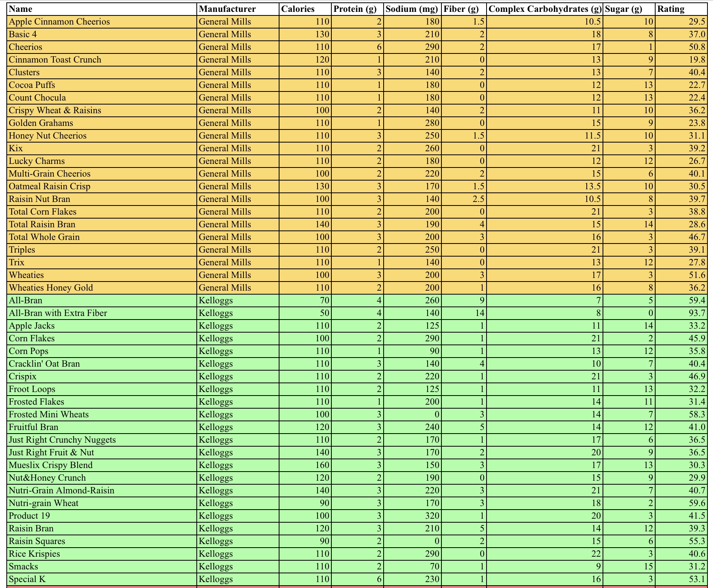713x588 pixels.
Task: Select the Basic 4 name cell
Action: (x=102, y=34)
